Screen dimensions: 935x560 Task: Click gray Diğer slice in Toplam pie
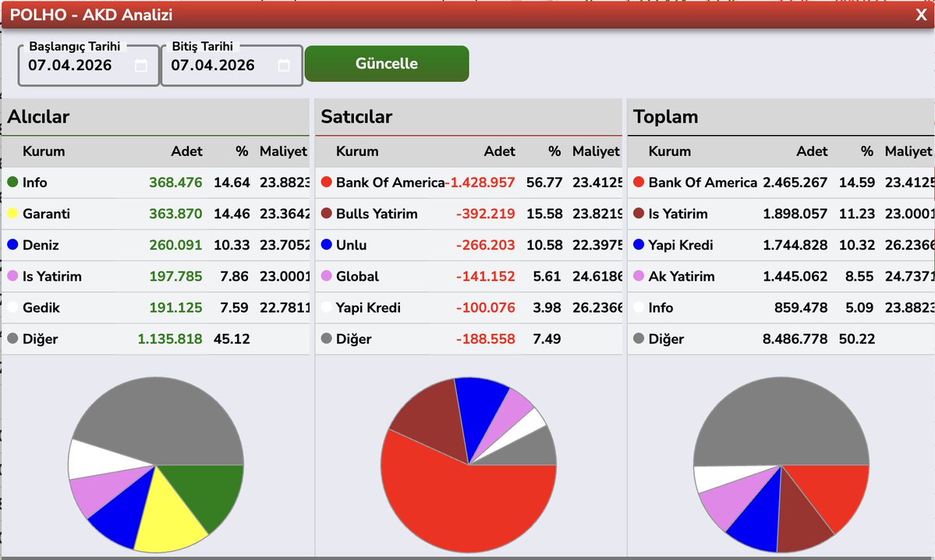click(781, 420)
